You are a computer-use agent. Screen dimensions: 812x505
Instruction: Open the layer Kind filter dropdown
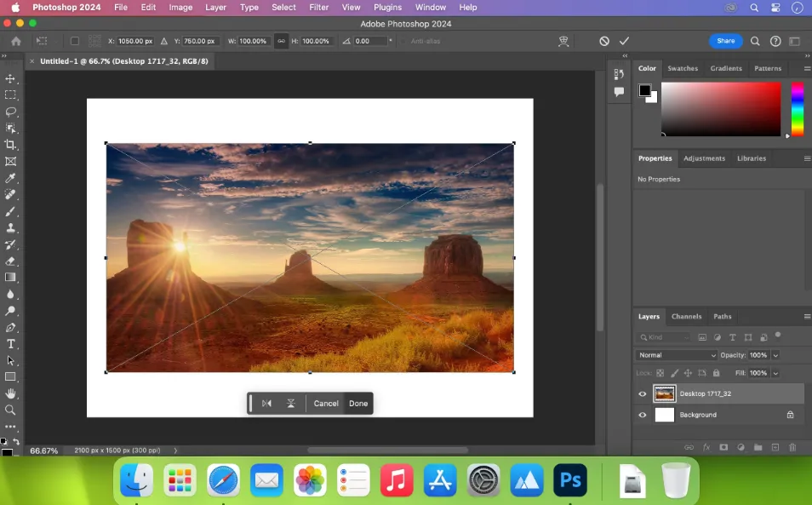pyautogui.click(x=665, y=337)
